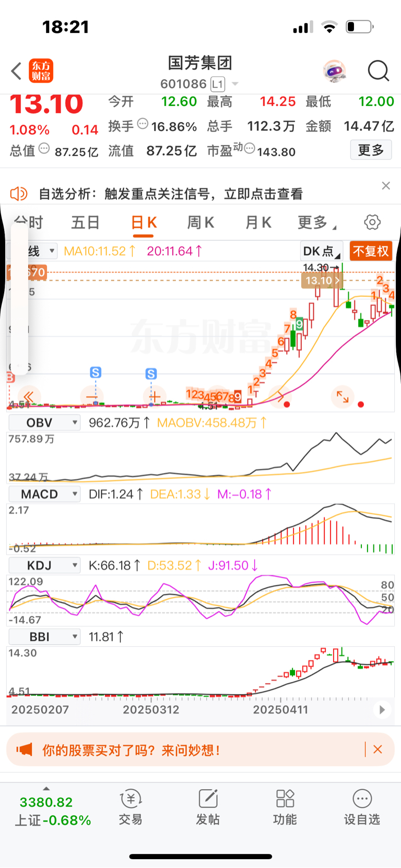Tap the search magnifier icon

(x=379, y=71)
